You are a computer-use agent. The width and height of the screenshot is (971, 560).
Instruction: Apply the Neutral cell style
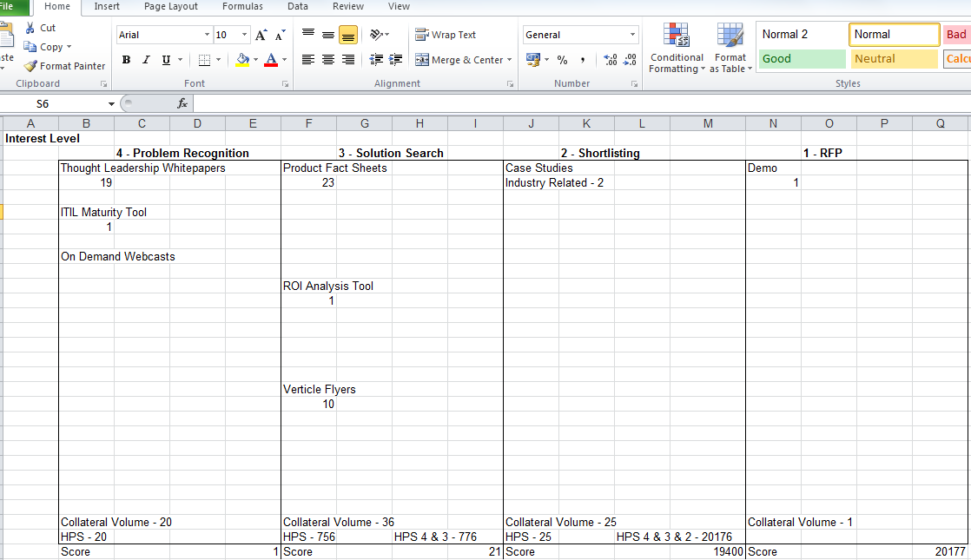(x=895, y=59)
